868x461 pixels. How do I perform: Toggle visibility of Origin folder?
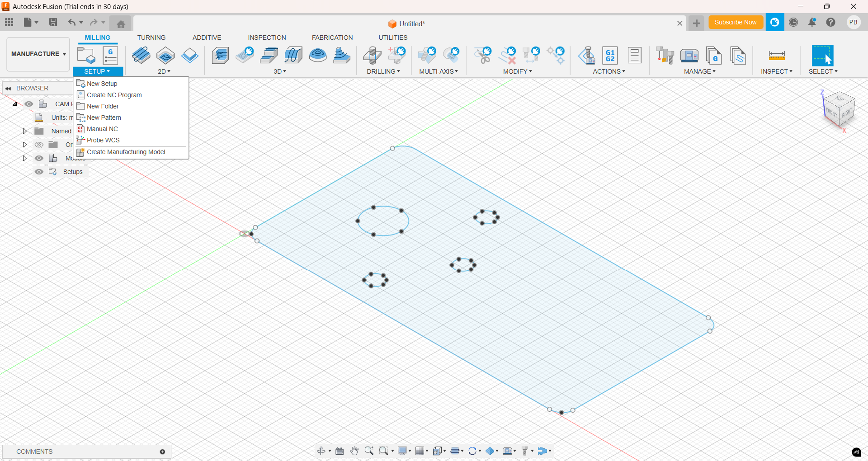[x=39, y=145]
